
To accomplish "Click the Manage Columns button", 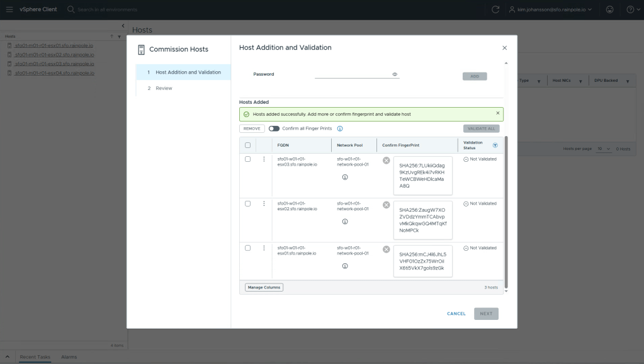I will point(264,287).
